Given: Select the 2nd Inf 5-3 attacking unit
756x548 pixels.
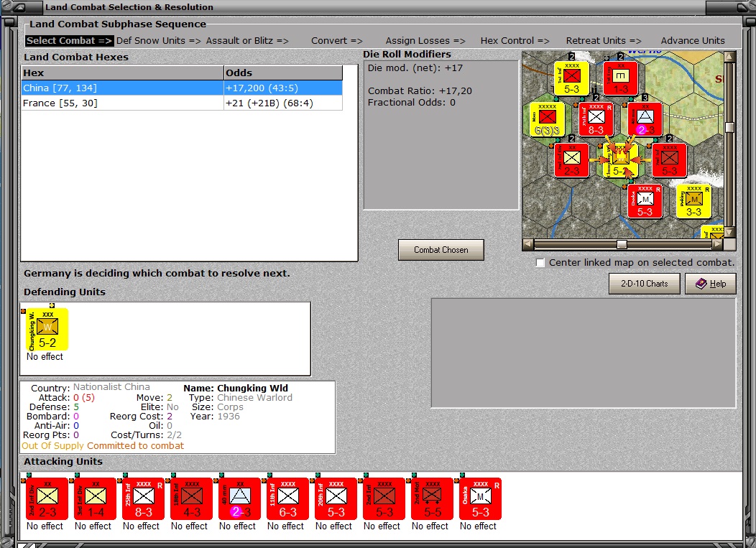Looking at the screenshot, I should [x=384, y=499].
